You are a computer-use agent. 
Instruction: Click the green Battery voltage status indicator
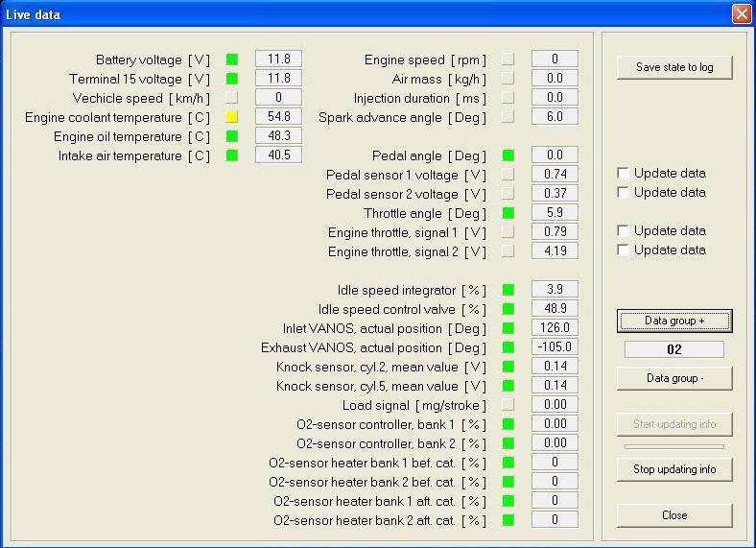[x=231, y=60]
